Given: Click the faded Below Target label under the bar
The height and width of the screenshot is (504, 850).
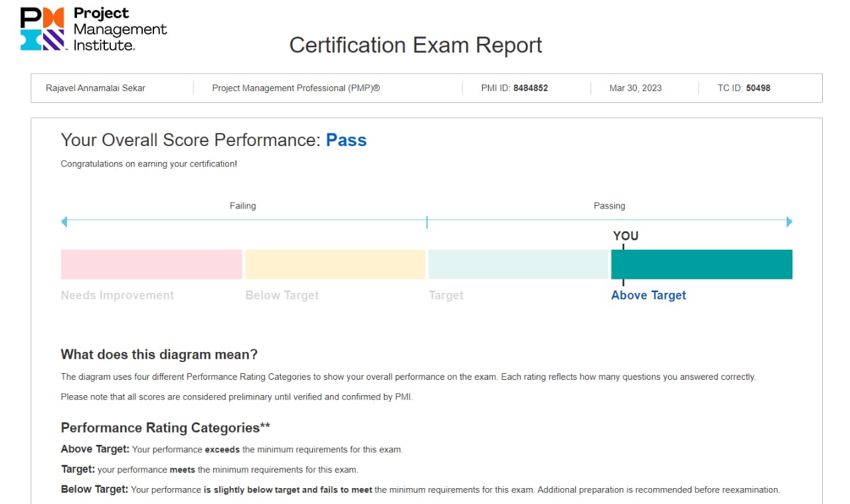Looking at the screenshot, I should tap(282, 295).
